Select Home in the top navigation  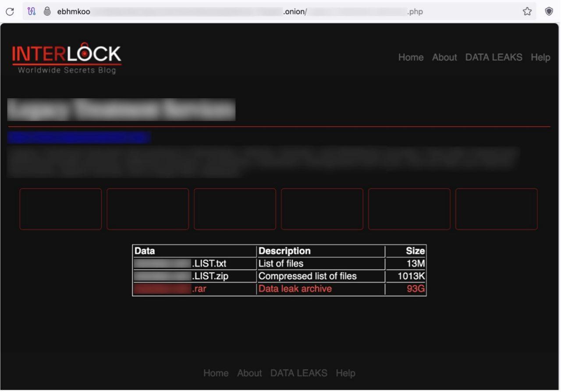(410, 57)
